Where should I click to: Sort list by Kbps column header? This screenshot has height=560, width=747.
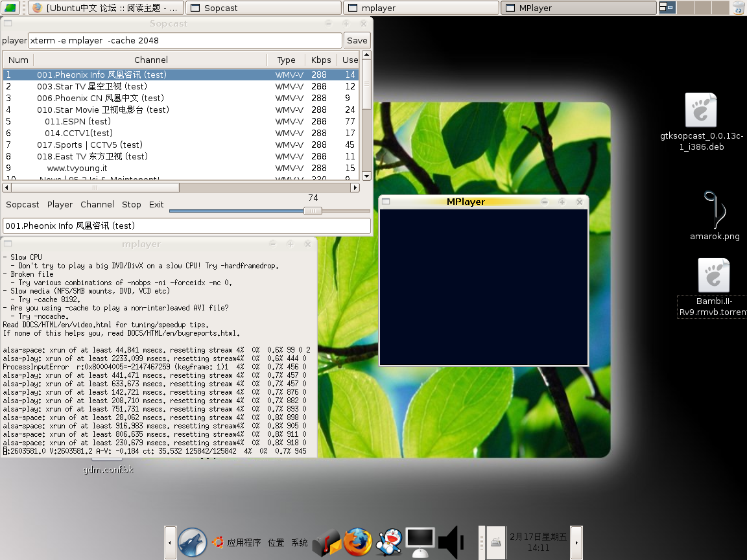tap(320, 60)
